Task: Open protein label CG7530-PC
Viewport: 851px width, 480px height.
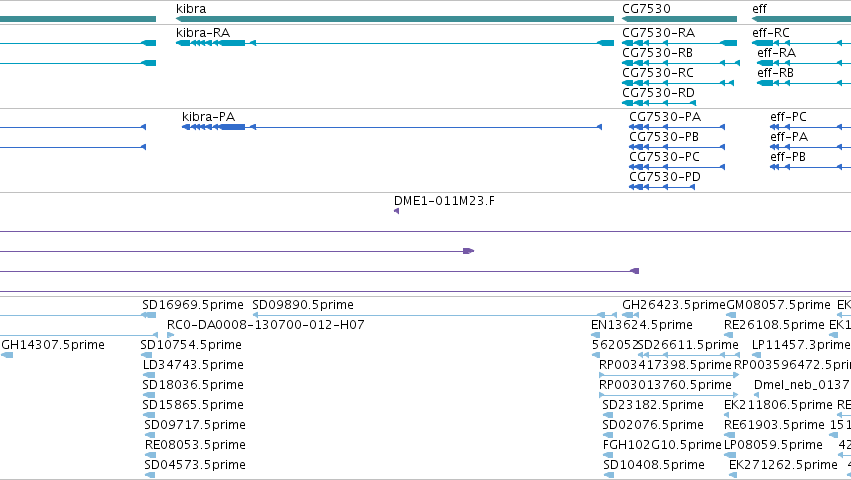Action: click(664, 157)
